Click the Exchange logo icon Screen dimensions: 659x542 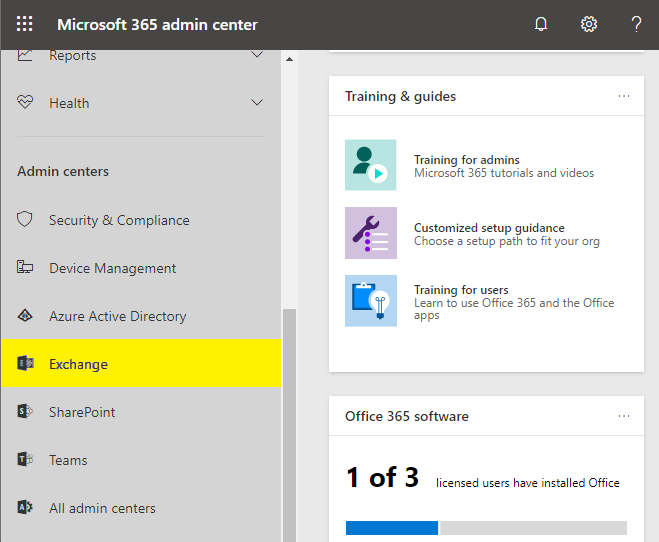coord(25,363)
